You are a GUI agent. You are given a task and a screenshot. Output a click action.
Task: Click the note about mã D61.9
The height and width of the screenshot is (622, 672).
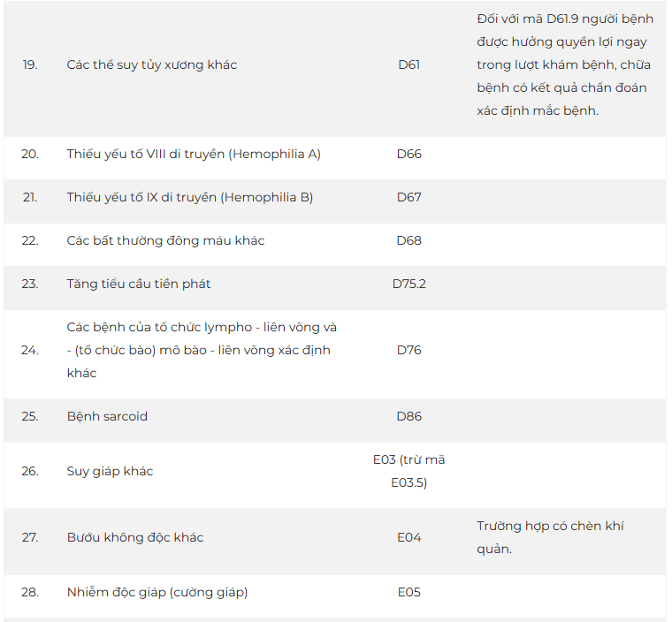pos(564,65)
